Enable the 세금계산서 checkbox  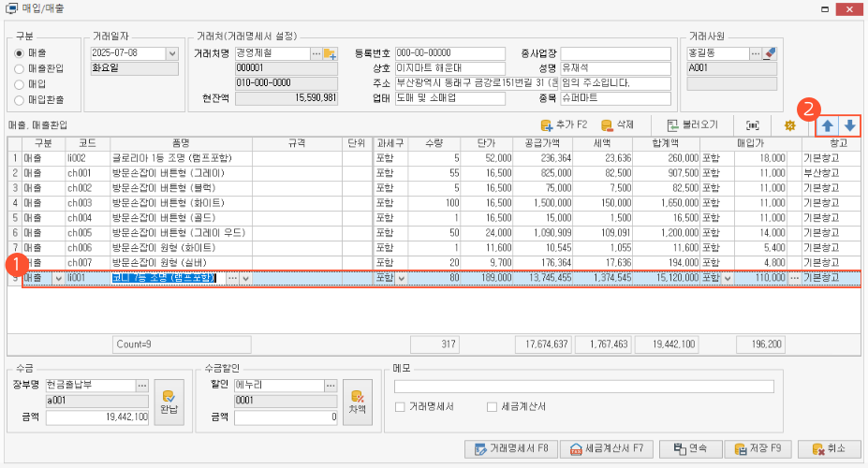[492, 407]
